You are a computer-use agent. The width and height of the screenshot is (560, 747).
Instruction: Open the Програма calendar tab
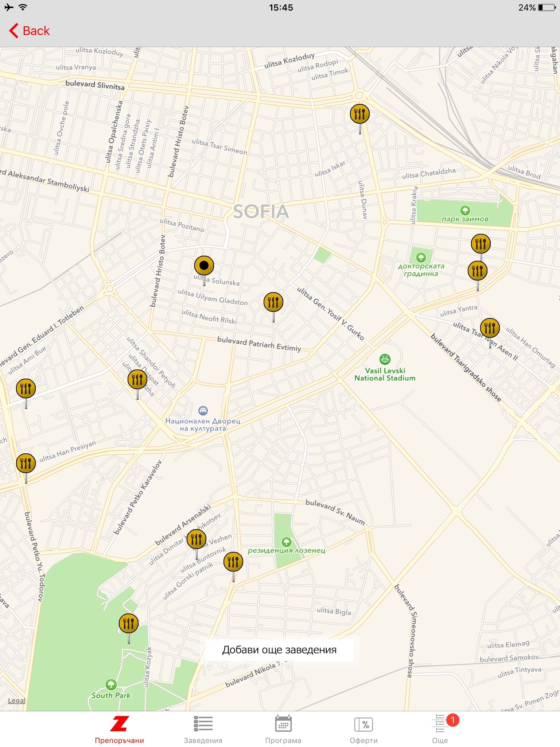click(283, 730)
